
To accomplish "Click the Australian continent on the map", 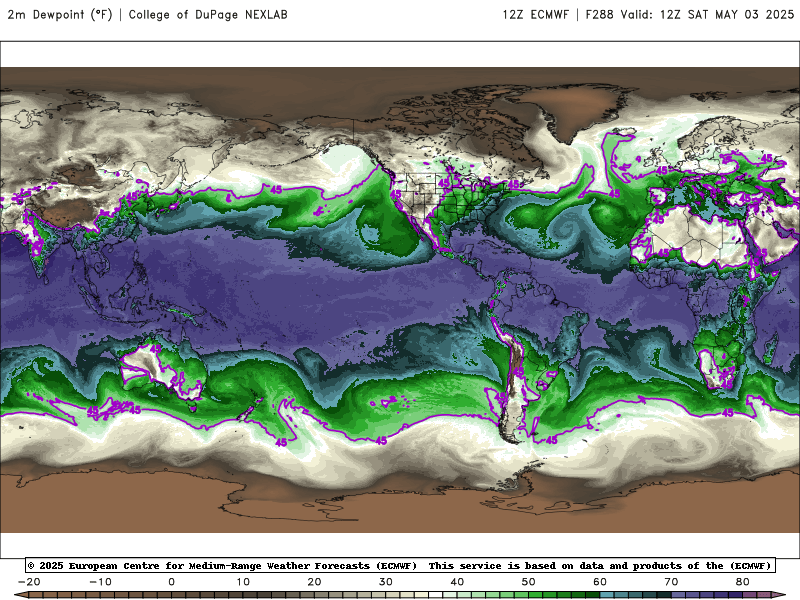I will coord(162,370).
